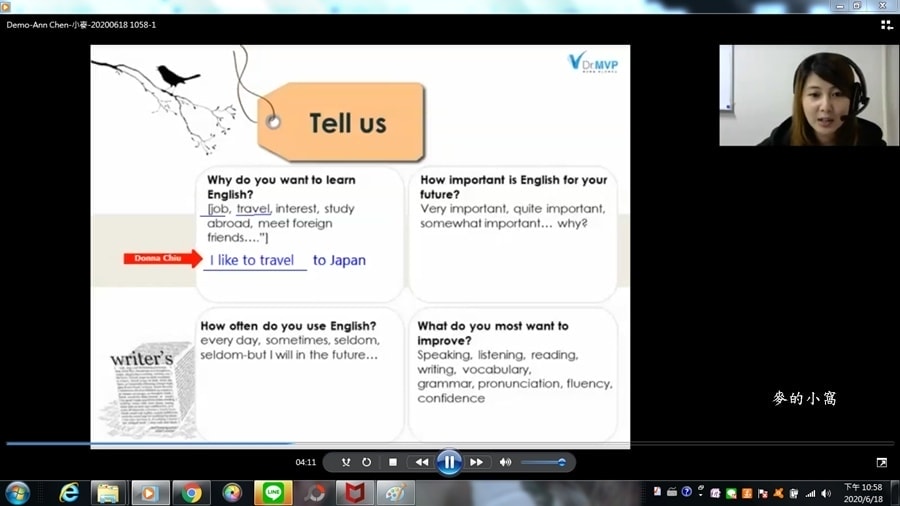This screenshot has height=506, width=900.
Task: Rewind using the previous button
Action: tap(421, 462)
